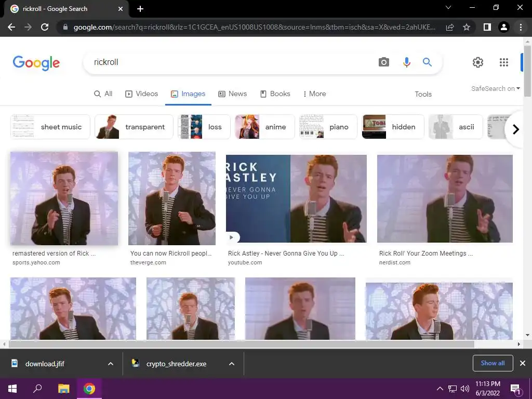Filter by the ascii chip
532x399 pixels.
click(456, 127)
